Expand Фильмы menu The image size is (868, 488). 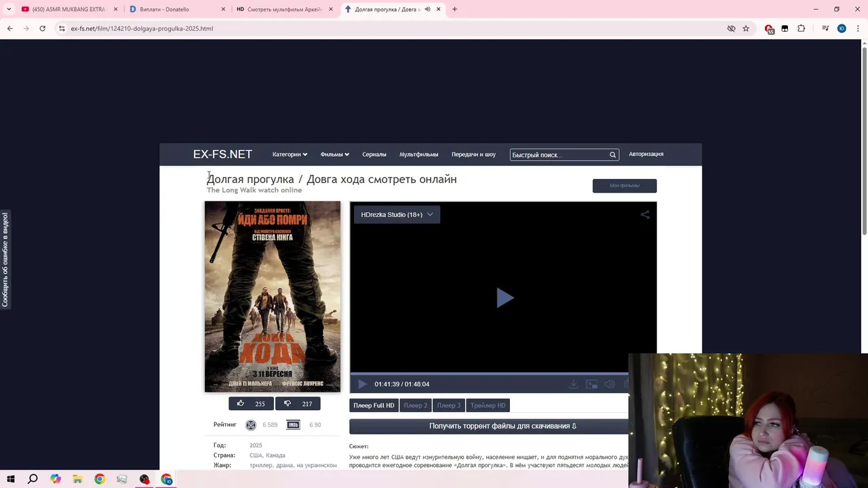click(334, 155)
